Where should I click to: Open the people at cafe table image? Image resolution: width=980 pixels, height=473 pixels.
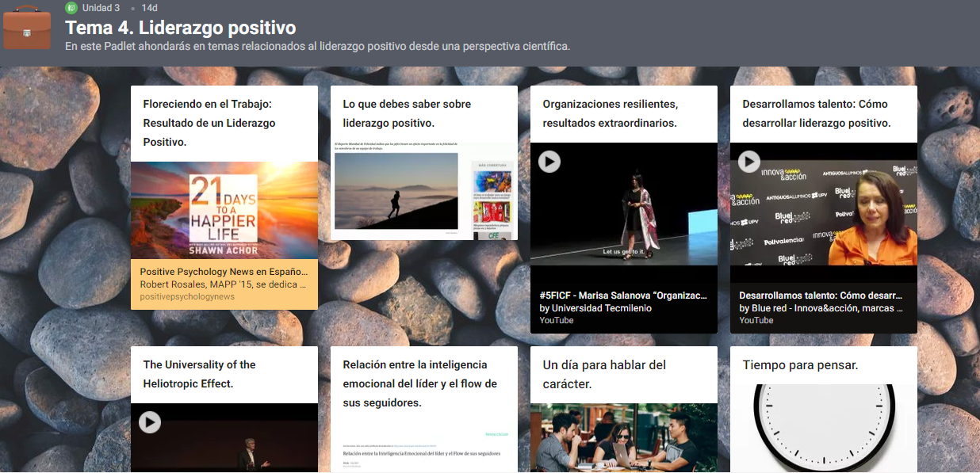[624, 438]
